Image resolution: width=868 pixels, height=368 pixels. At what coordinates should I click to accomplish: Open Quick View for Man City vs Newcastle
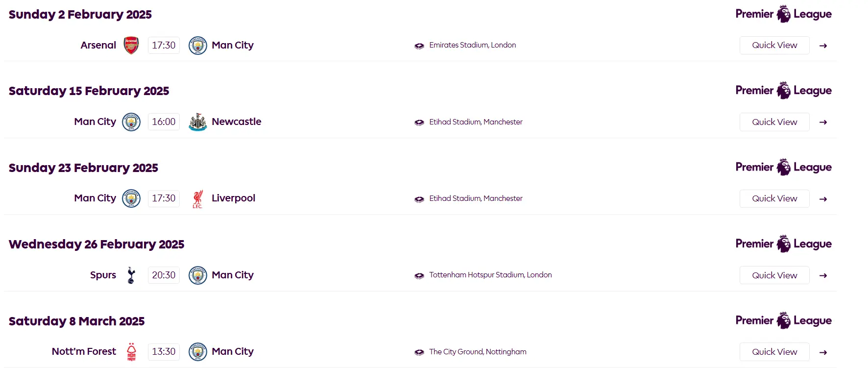[x=774, y=122]
